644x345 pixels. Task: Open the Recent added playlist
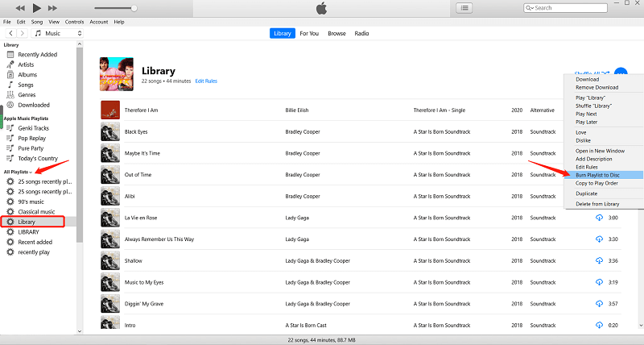coord(35,242)
